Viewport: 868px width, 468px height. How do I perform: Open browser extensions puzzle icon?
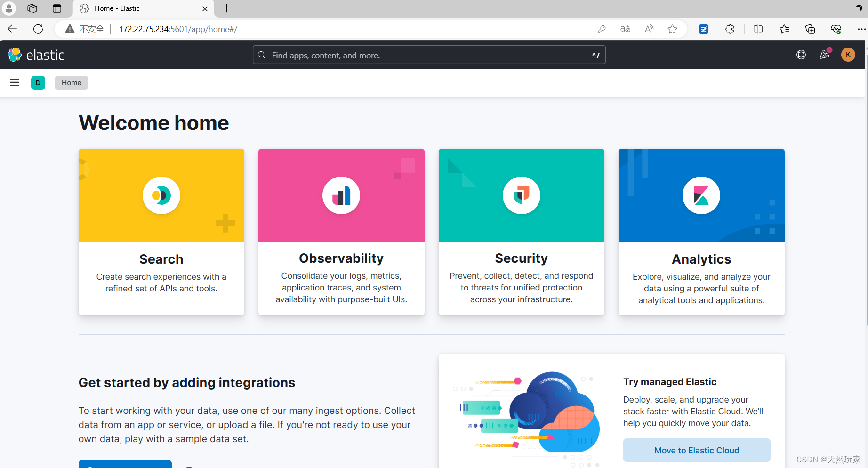[x=730, y=29]
